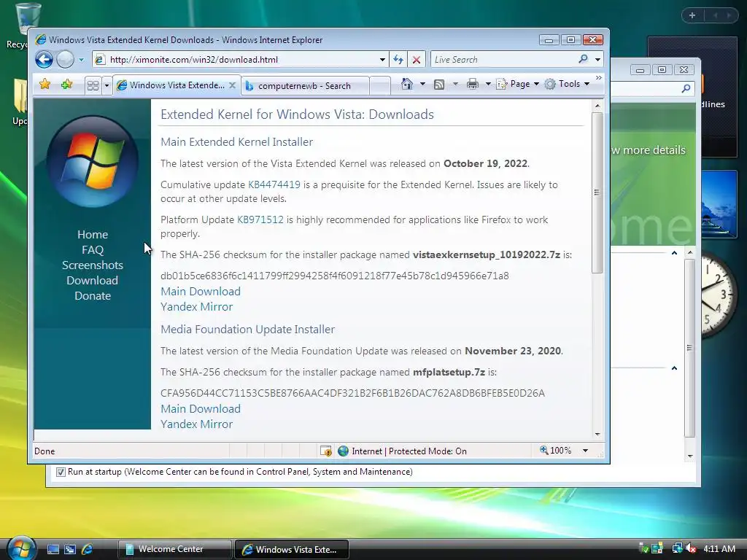
Task: Click the RSS Feeds icon
Action: 439,85
